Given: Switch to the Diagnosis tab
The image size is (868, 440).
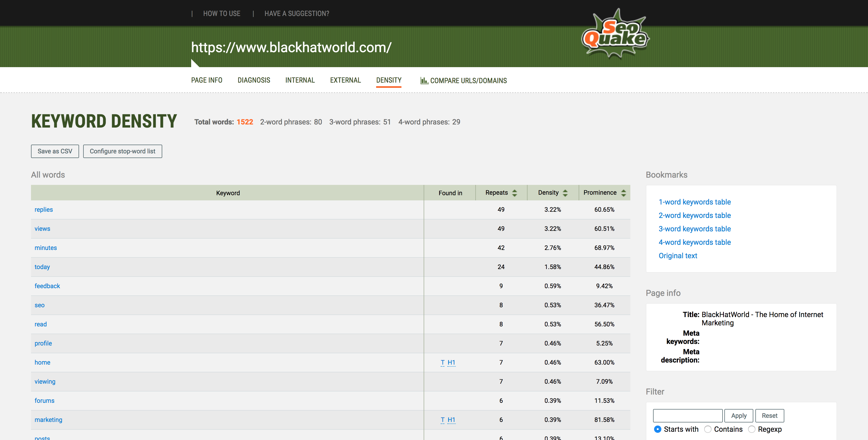Looking at the screenshot, I should (x=254, y=80).
